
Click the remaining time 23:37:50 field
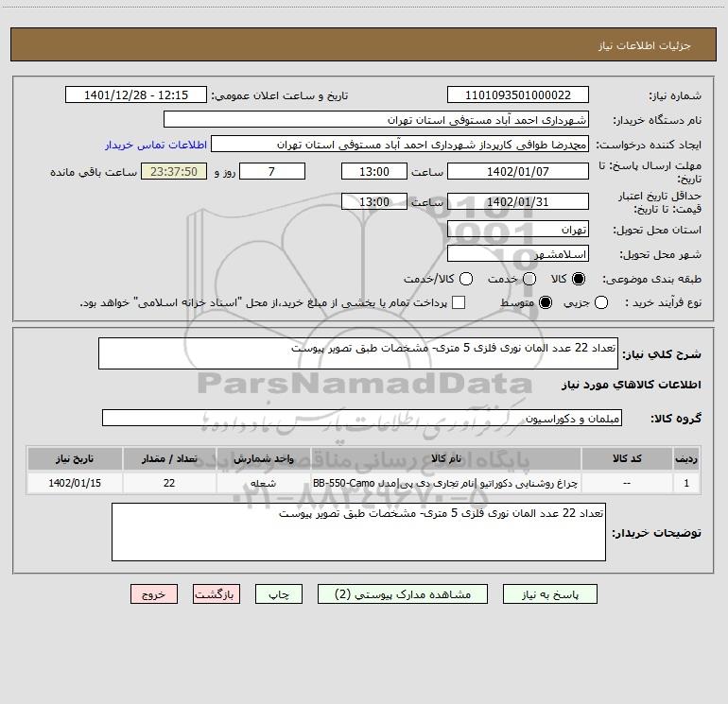[x=174, y=171]
